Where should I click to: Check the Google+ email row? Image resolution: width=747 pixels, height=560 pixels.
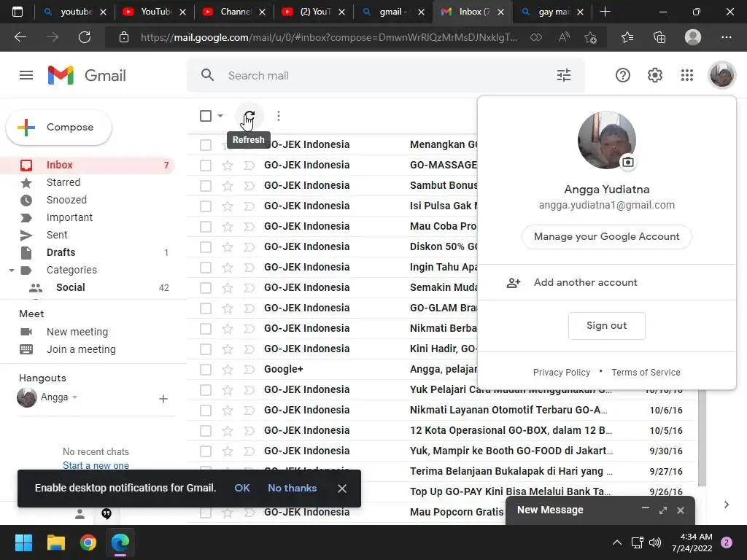(x=206, y=370)
